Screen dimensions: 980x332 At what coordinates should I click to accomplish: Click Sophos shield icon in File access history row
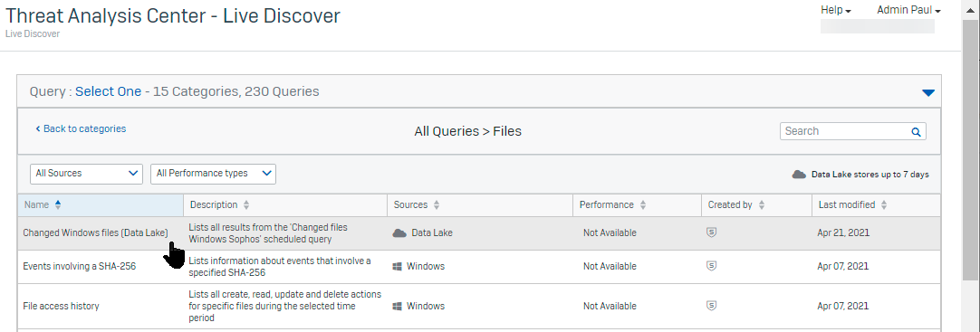coord(711,306)
